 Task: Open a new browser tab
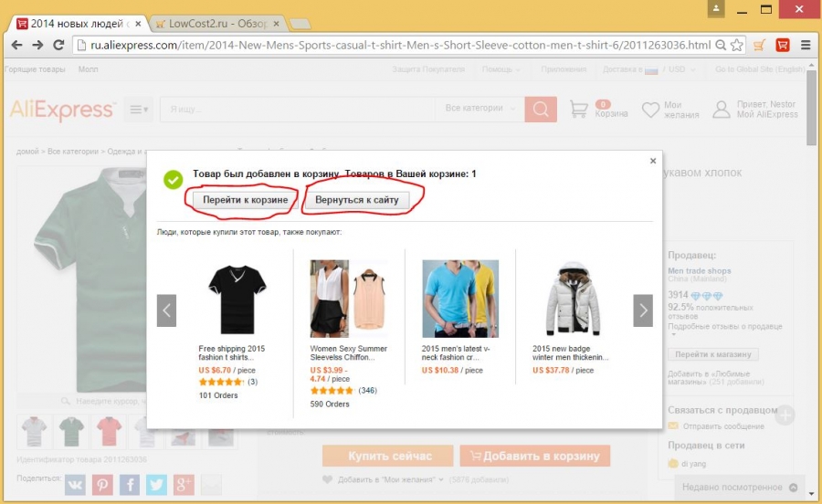pos(300,24)
